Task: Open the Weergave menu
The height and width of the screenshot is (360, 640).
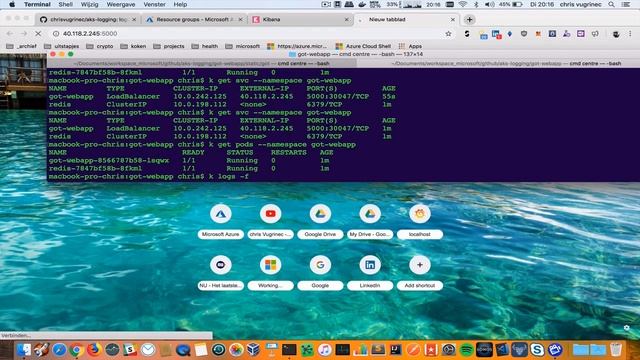Action: coord(121,4)
